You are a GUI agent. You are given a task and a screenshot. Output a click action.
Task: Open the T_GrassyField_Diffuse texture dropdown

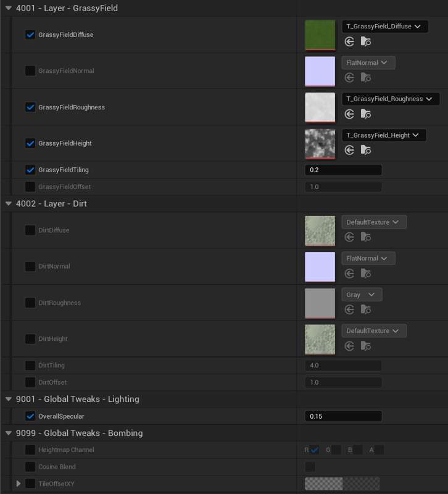[x=384, y=27]
